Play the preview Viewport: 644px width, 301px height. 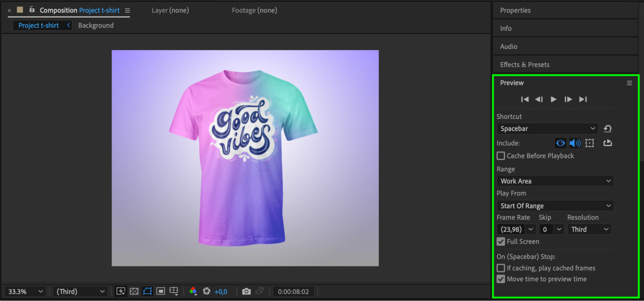(x=553, y=99)
